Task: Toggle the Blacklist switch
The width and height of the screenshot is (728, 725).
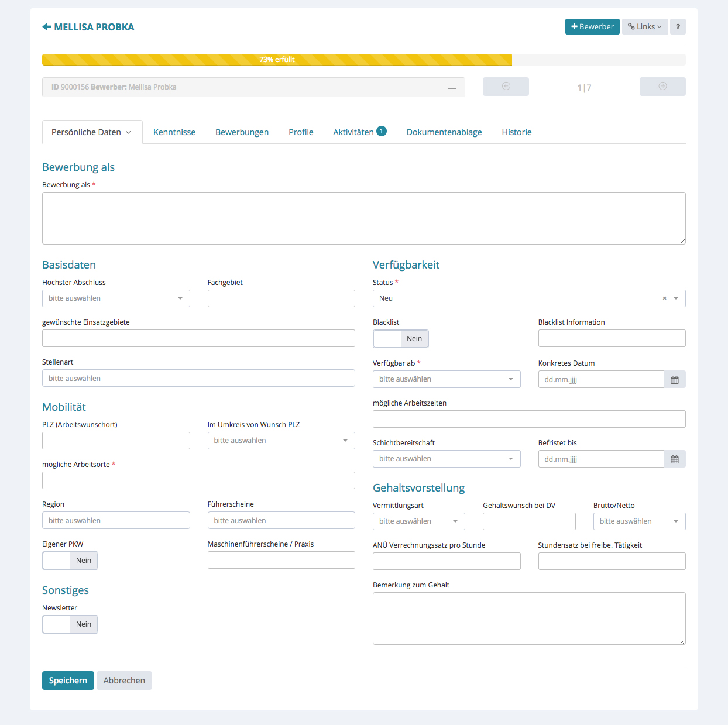Action: click(x=401, y=339)
